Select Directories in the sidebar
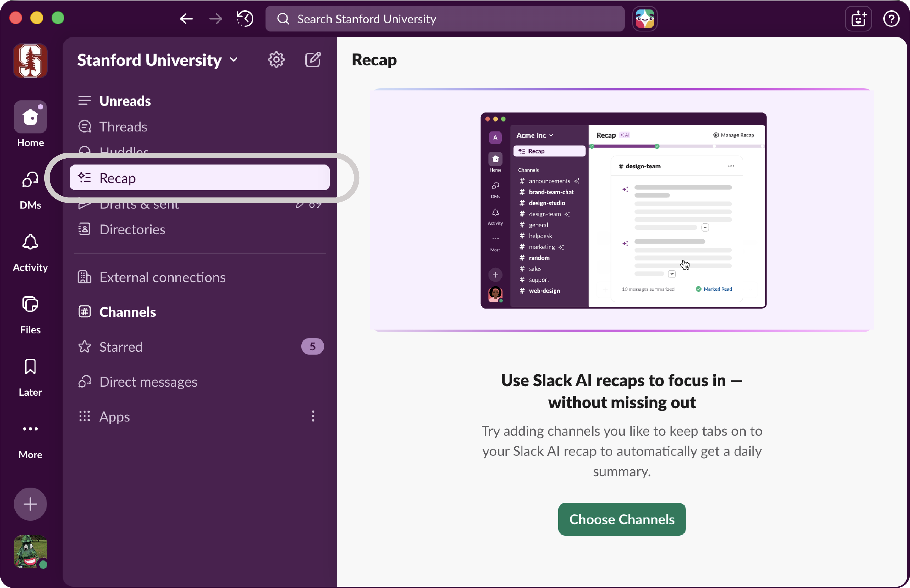The height and width of the screenshot is (588, 910). [132, 229]
